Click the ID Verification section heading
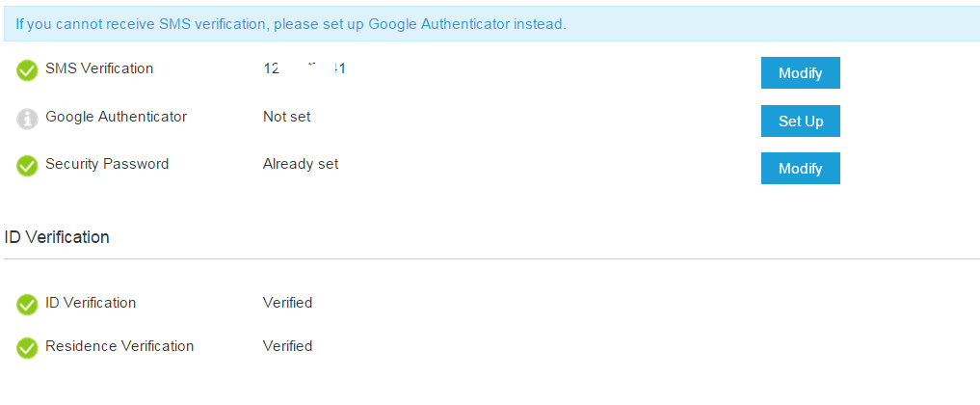Viewport: 980px width, 405px height. coord(57,237)
